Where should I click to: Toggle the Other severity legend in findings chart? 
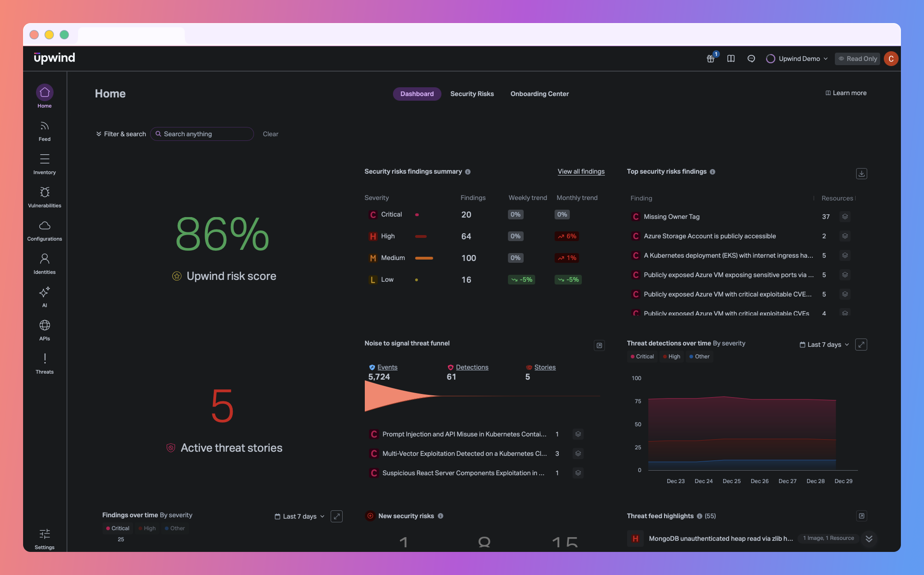tap(175, 528)
